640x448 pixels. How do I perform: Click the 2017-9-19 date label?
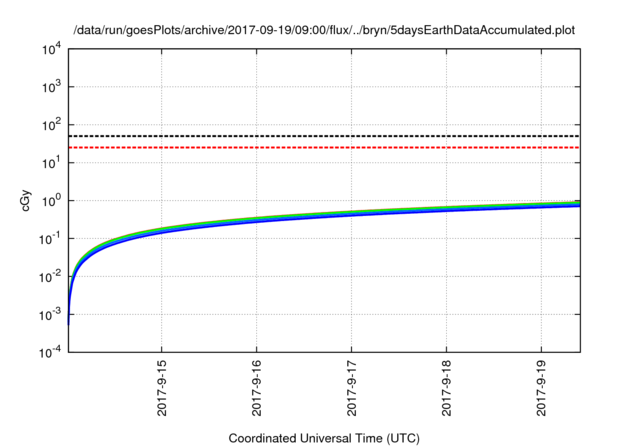pyautogui.click(x=541, y=388)
